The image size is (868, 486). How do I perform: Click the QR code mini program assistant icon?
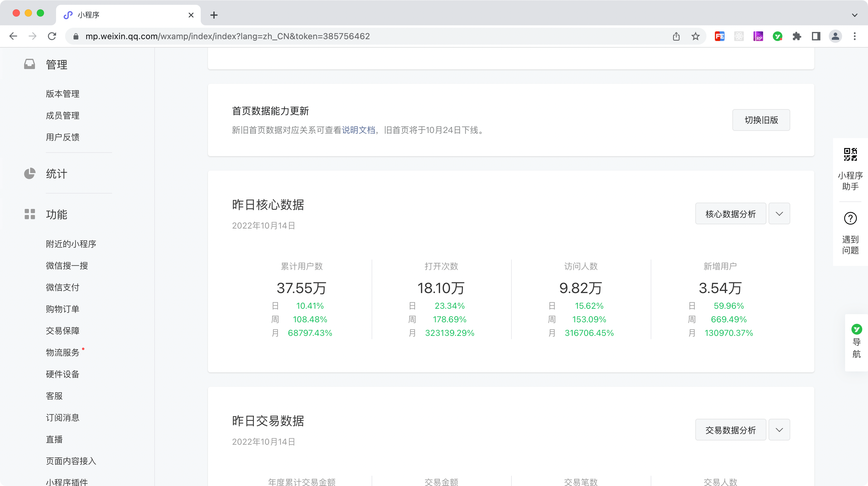(850, 154)
